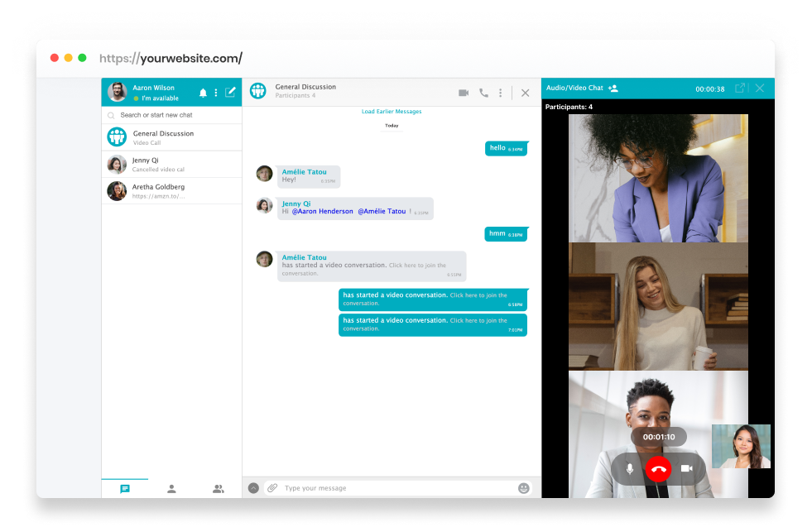Open the notifications bell in sidebar header
The image size is (812, 527).
[x=203, y=93]
